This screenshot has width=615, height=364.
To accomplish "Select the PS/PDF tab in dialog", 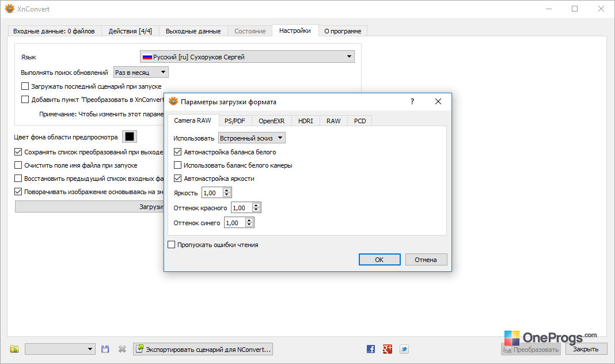I will pyautogui.click(x=235, y=121).
